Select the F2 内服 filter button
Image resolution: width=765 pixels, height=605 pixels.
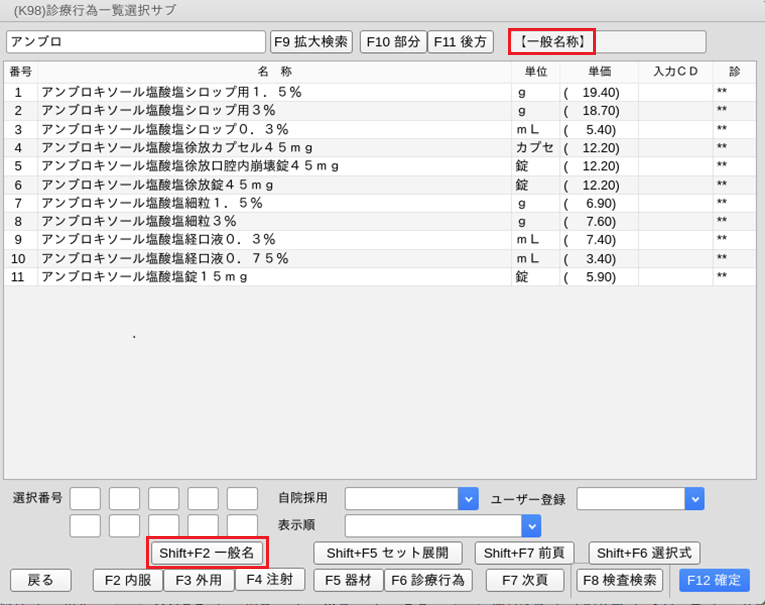(x=128, y=580)
